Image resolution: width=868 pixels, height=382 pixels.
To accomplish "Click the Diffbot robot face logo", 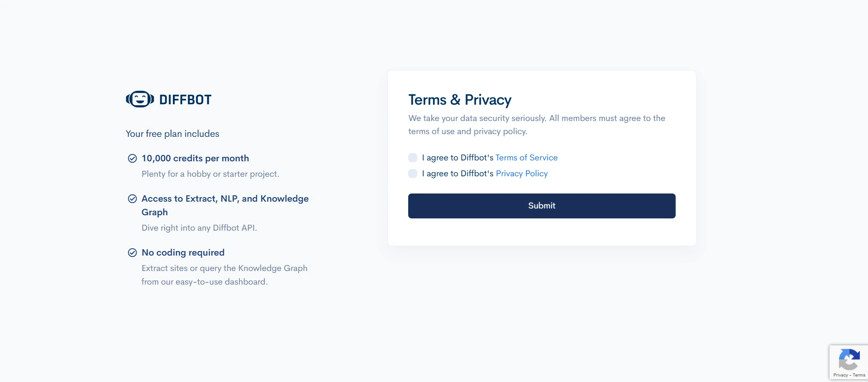I will tap(139, 99).
